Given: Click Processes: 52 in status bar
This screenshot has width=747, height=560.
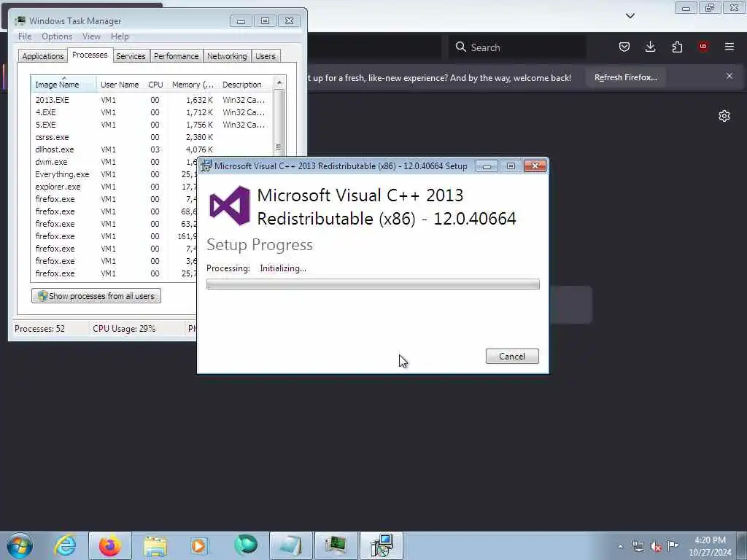Looking at the screenshot, I should [39, 329].
